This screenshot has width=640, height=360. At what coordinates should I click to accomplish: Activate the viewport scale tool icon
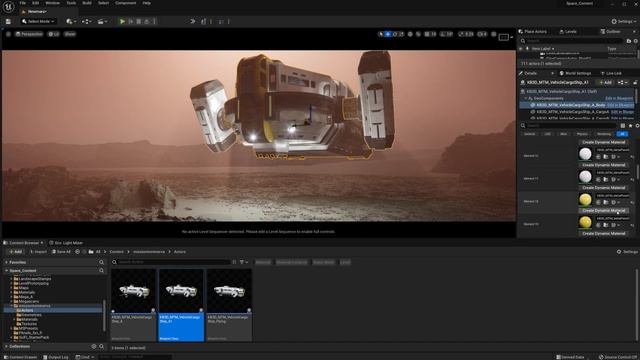click(402, 34)
